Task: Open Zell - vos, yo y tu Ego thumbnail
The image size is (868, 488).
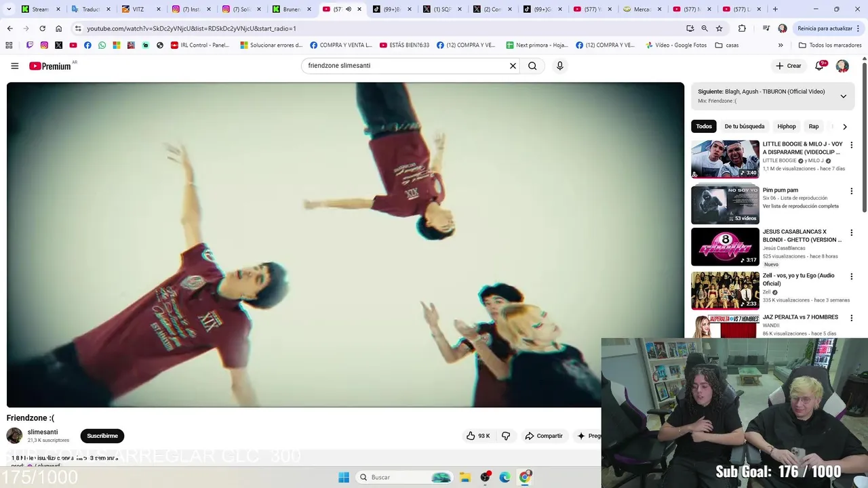Action: tap(725, 291)
